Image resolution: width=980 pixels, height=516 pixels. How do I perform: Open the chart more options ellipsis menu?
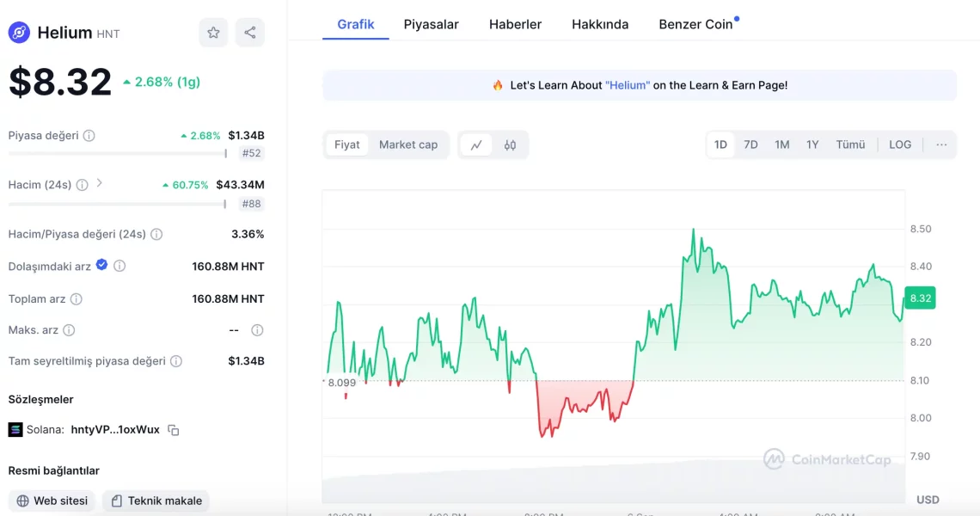pos(941,144)
